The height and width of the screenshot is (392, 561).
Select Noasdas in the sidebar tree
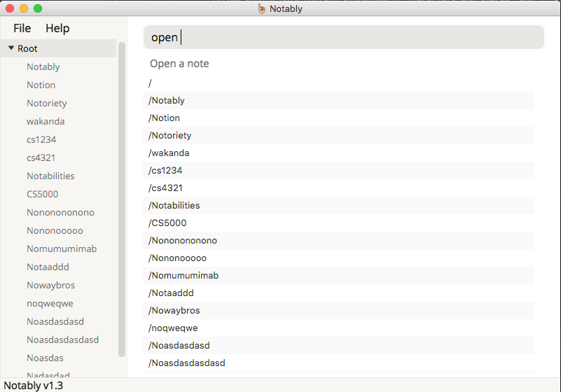coord(45,358)
